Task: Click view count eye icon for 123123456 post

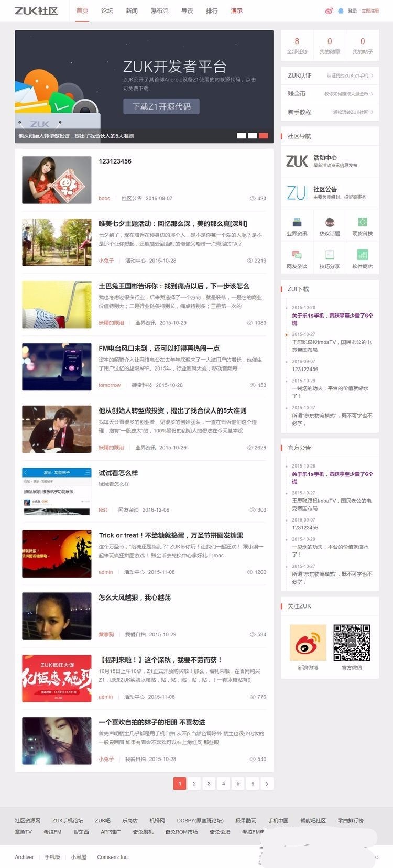Action: click(253, 198)
